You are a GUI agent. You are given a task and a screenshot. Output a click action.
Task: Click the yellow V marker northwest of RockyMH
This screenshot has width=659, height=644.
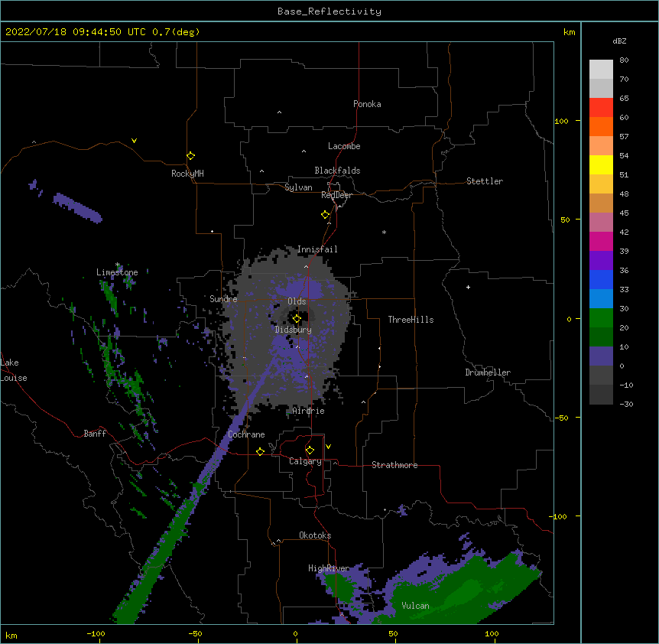pos(134,141)
